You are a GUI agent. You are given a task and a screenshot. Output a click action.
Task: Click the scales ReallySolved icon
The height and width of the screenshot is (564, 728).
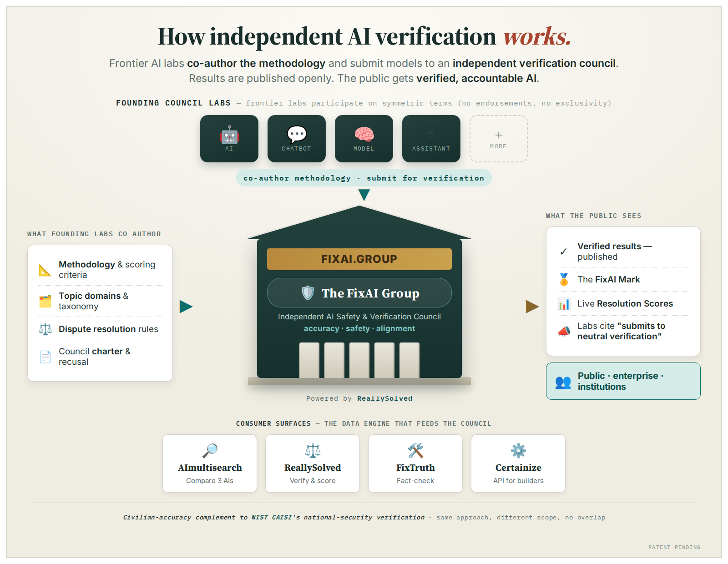click(x=313, y=451)
